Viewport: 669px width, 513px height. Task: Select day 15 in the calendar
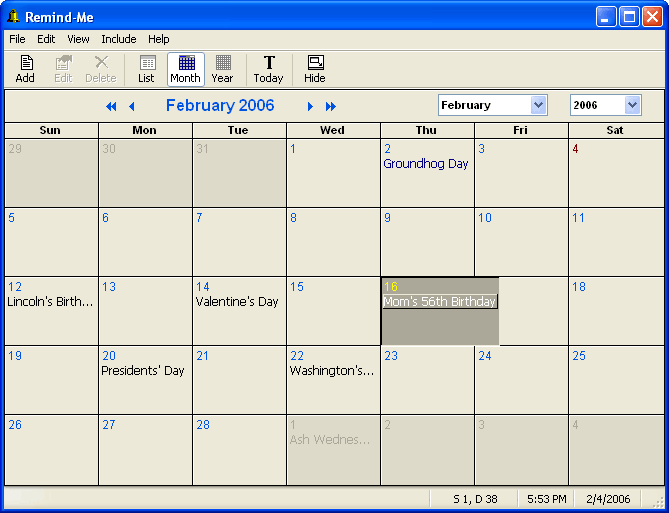tap(333, 311)
